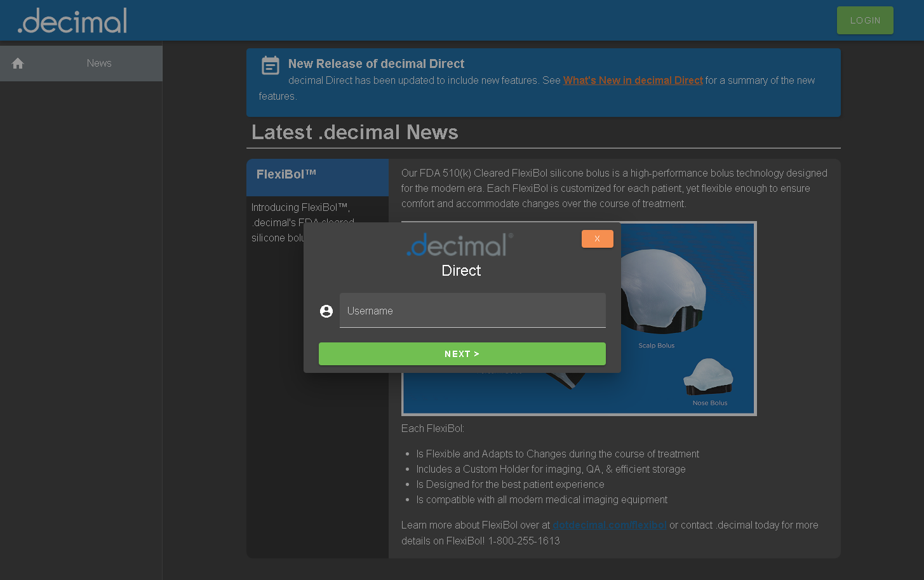Click the Scalp Bolus caption label
The width and height of the screenshot is (924, 580).
pyautogui.click(x=656, y=346)
